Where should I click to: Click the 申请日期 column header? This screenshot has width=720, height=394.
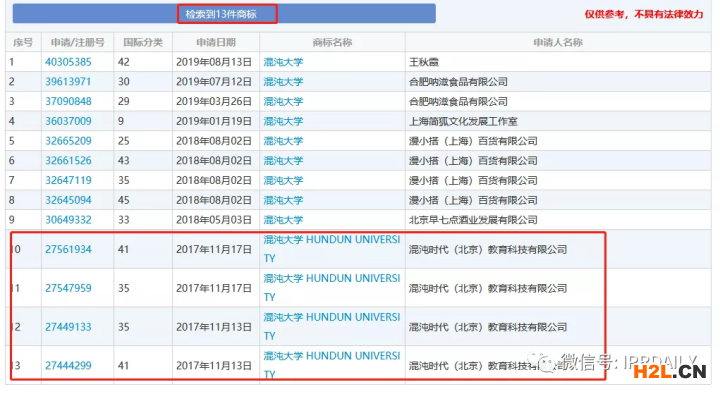[216, 43]
